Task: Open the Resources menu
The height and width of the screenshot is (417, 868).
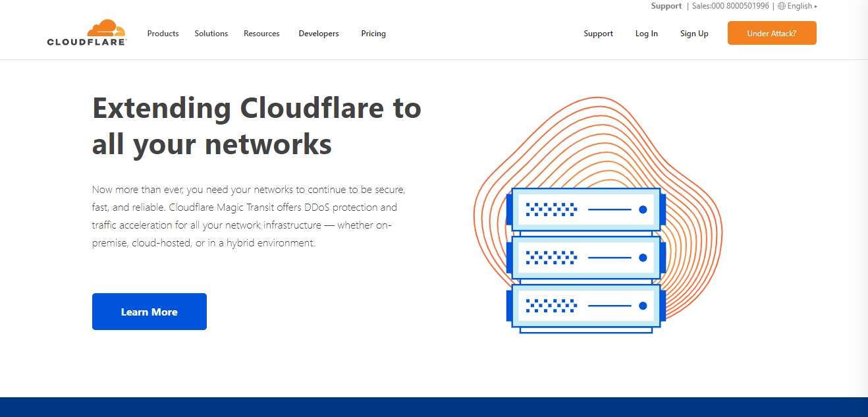Action: [x=261, y=34]
